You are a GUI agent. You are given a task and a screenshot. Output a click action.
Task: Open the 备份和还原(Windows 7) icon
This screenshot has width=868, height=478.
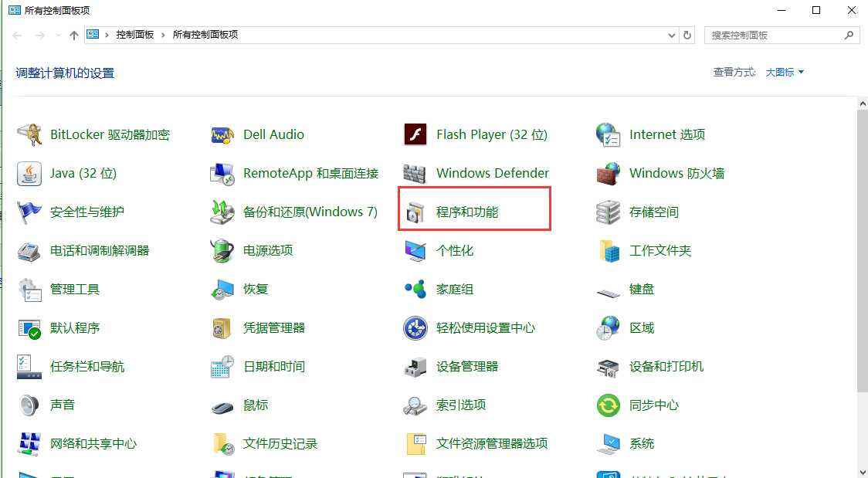pyautogui.click(x=222, y=212)
